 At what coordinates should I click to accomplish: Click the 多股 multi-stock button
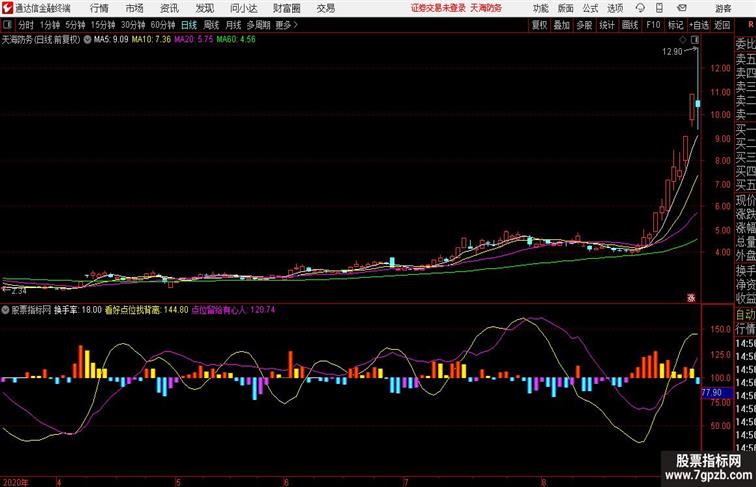(x=584, y=25)
